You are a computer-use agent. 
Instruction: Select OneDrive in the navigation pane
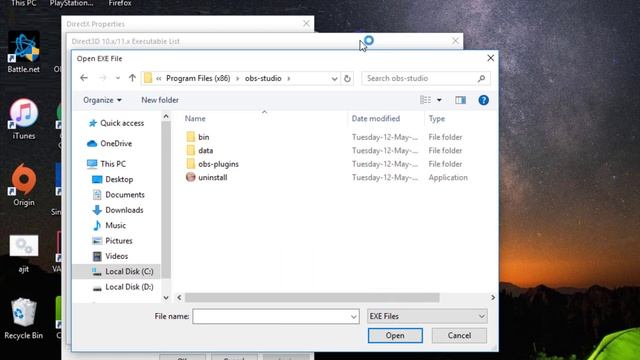(109, 143)
